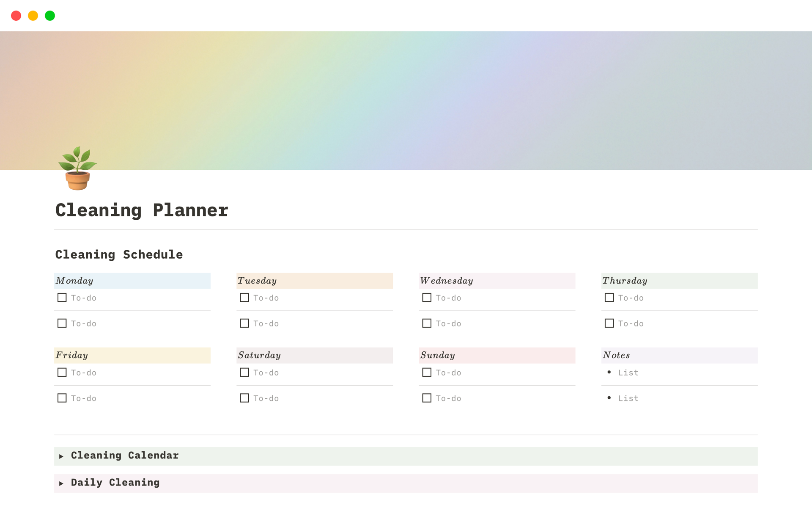Image resolution: width=812 pixels, height=508 pixels.
Task: Tick the first Sunday to-do checkbox
Action: tap(427, 373)
